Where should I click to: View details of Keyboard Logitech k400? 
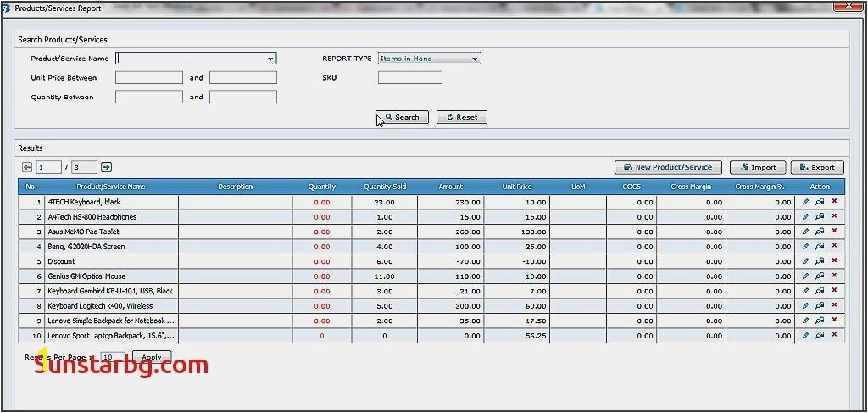click(x=820, y=305)
